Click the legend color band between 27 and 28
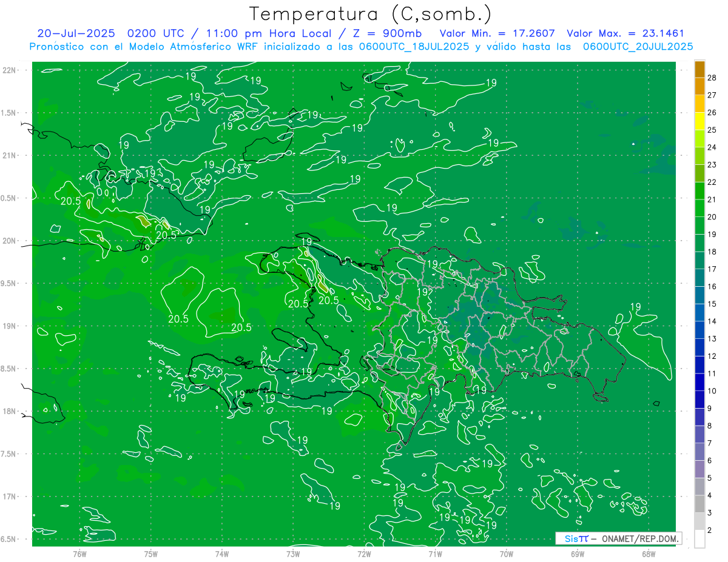 tap(699, 87)
